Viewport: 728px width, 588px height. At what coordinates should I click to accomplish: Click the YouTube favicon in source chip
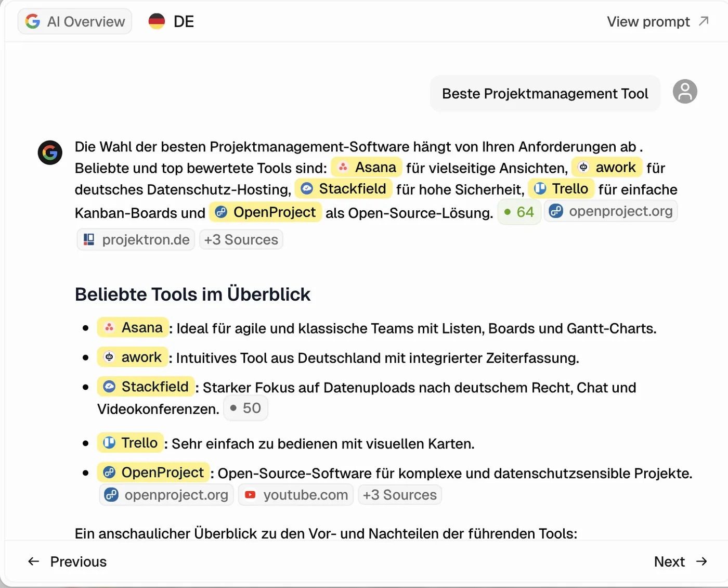250,495
